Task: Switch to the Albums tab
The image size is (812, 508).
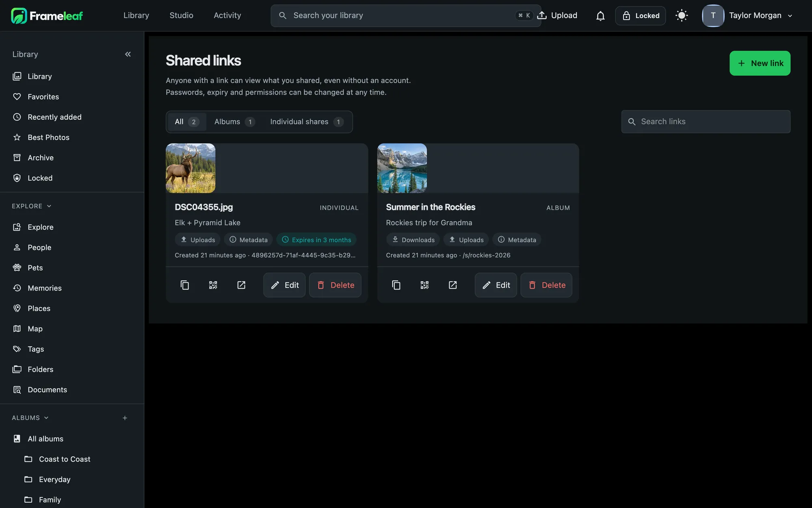Action: 234,122
